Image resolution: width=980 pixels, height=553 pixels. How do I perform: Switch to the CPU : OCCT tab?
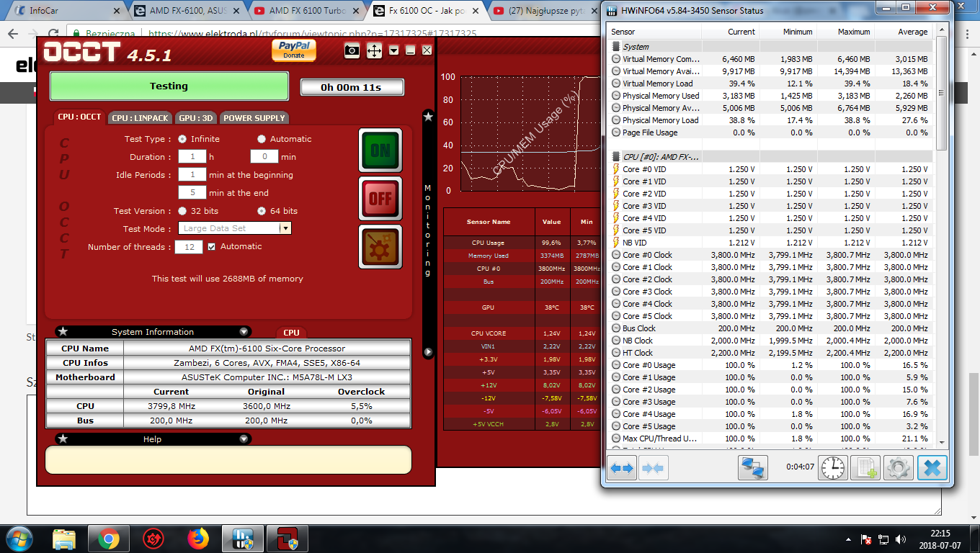click(80, 117)
